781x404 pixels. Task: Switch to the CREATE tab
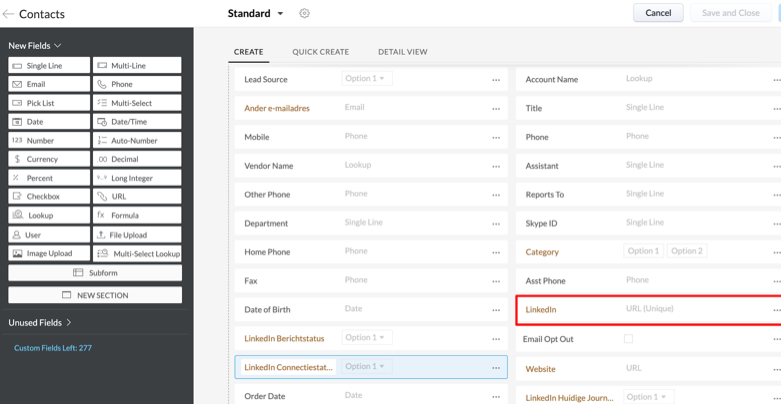click(249, 52)
